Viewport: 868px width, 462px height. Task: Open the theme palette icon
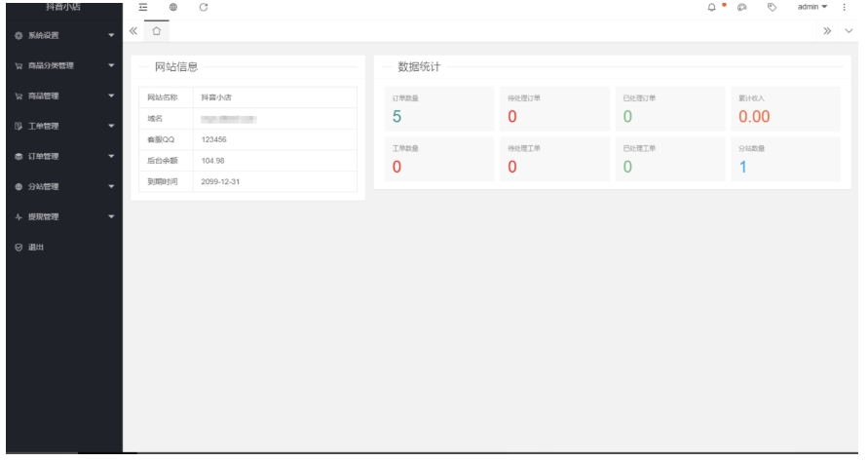pyautogui.click(x=742, y=8)
